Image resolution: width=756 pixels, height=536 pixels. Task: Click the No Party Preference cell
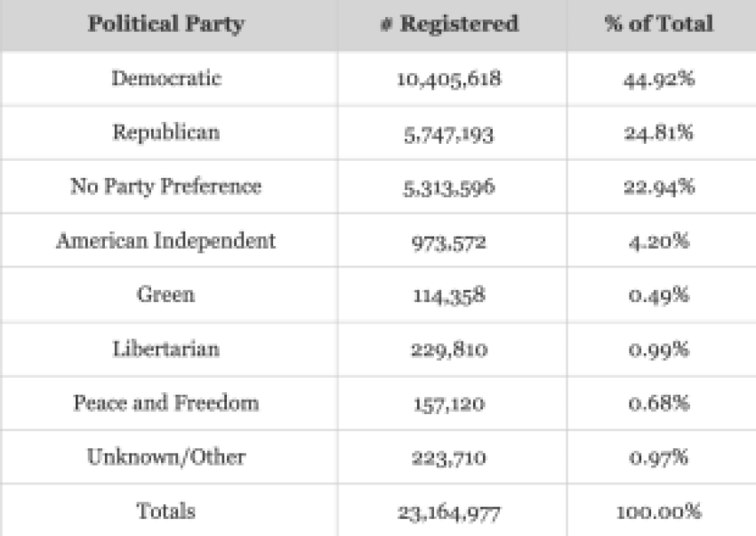tap(165, 187)
